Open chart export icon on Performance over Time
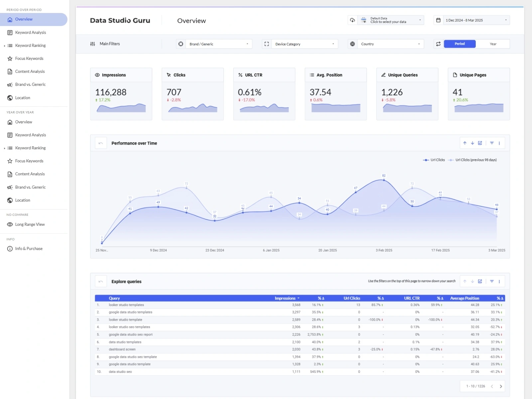The height and width of the screenshot is (399, 532). pyautogui.click(x=480, y=143)
